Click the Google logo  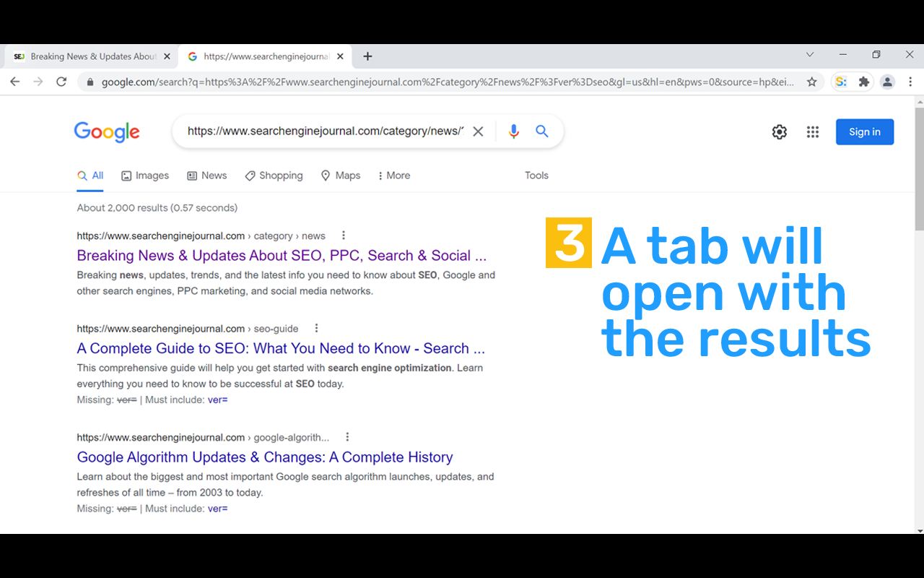pos(107,131)
